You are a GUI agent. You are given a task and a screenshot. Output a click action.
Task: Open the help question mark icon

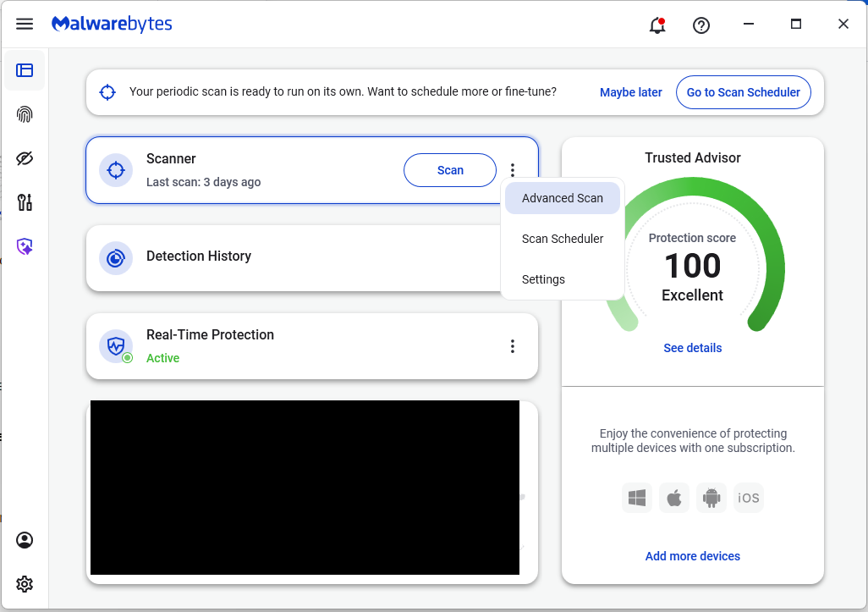pos(700,25)
